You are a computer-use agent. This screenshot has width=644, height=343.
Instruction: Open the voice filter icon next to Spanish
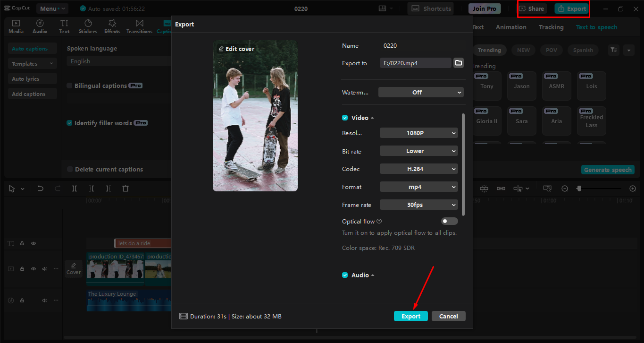point(613,50)
